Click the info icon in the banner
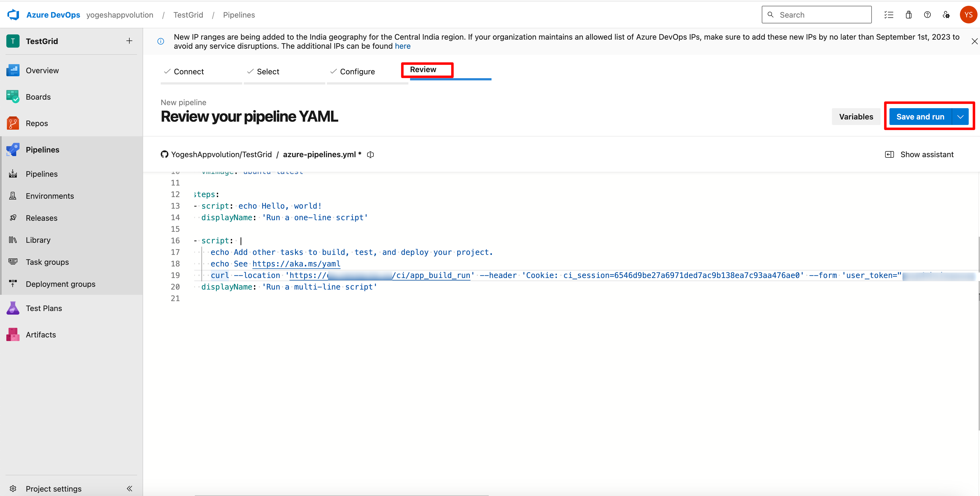Viewport: 980px width, 496px height. (x=161, y=41)
